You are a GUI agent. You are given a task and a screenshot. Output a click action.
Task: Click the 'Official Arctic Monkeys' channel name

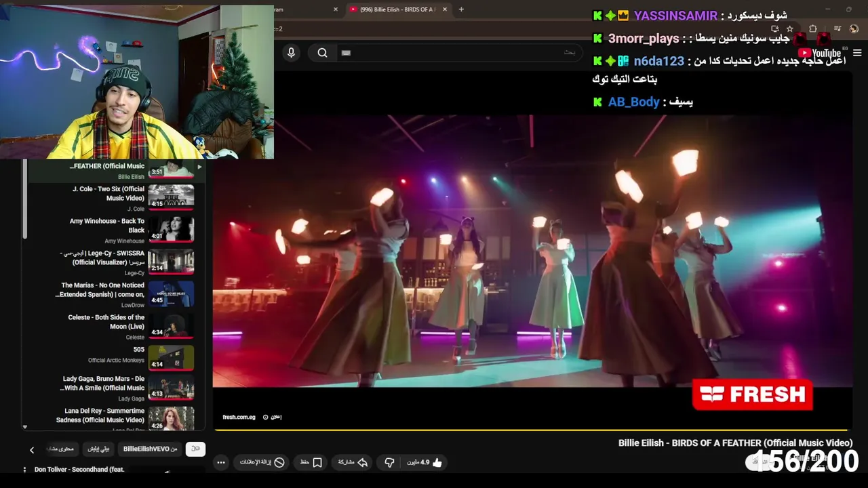116,360
